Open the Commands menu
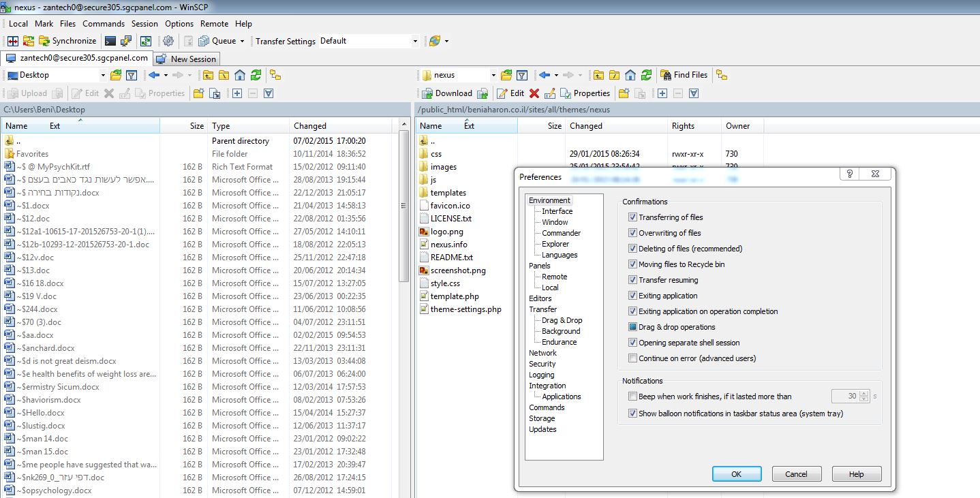Screen dimensions: 980x498 (x=104, y=23)
